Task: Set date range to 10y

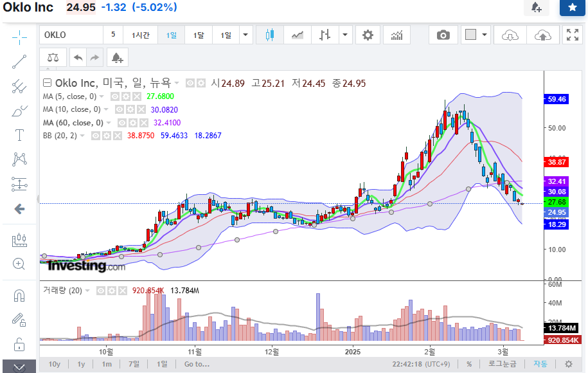Action: [55, 364]
